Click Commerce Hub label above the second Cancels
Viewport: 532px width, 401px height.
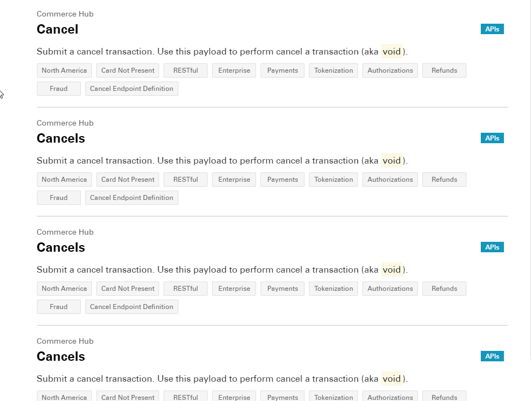pyautogui.click(x=65, y=123)
